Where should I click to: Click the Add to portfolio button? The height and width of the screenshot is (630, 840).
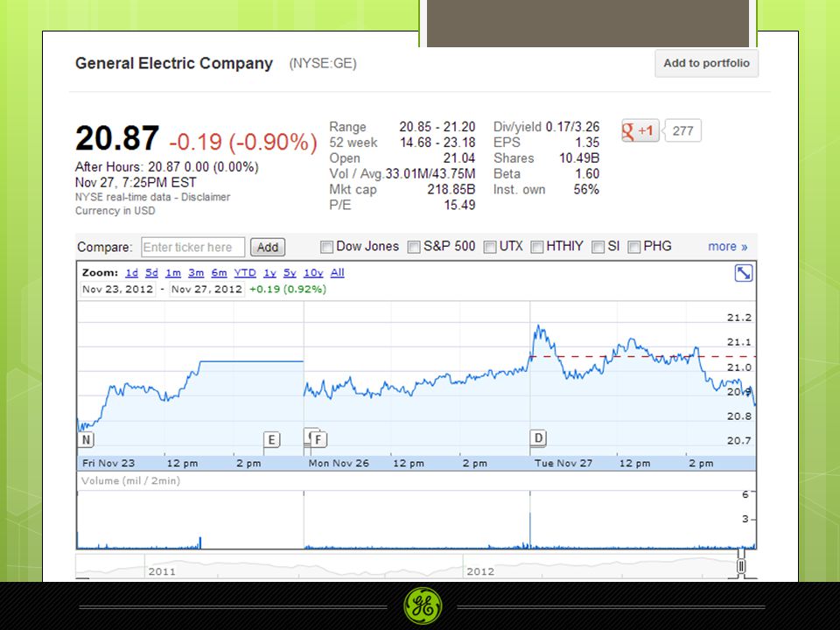click(707, 63)
